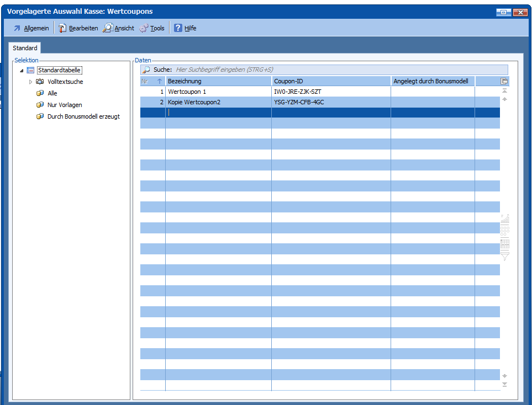Collapse the Standardtabelle tree node
Screen dimensions: 532x405
(22, 71)
